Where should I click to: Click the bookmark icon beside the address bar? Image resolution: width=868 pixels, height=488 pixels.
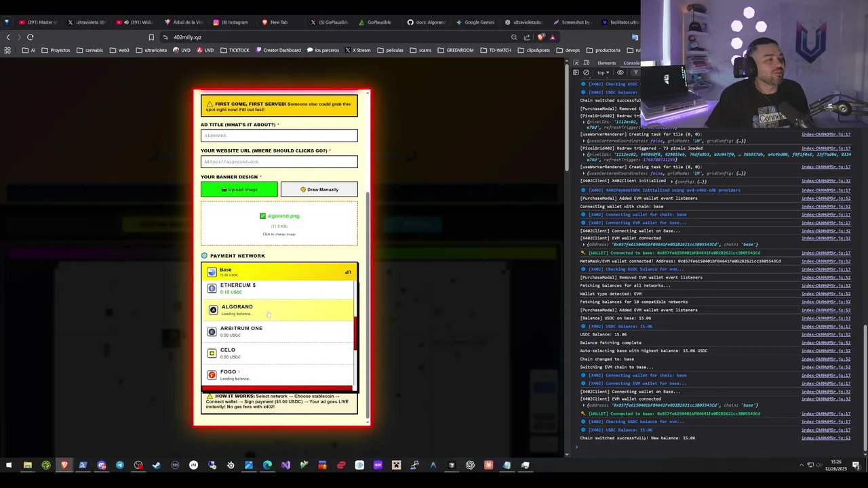pos(151,37)
